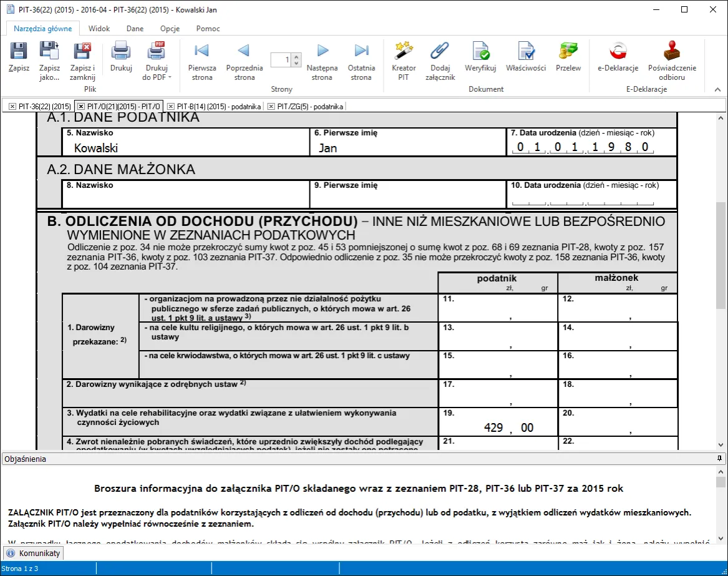Close the PIT-36(22) (2015) document tab
The height and width of the screenshot is (576, 728).
[x=12, y=107]
